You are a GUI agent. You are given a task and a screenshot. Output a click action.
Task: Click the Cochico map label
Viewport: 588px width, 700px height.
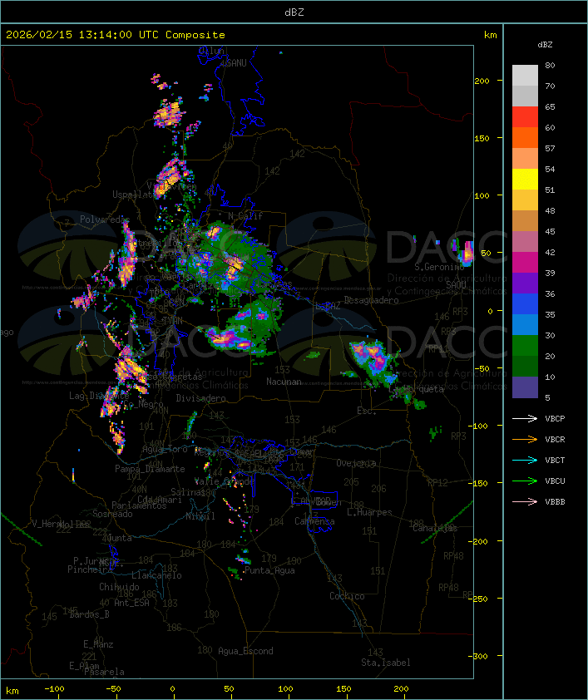(347, 596)
